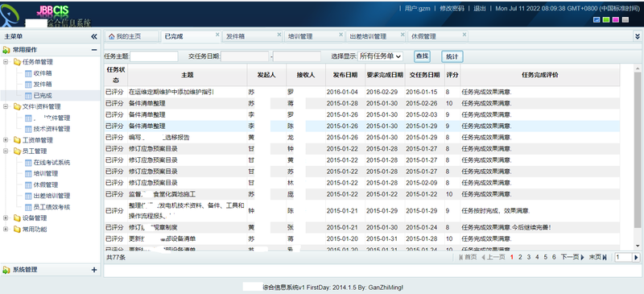
Task: Click the 员工绩效考核 grid icon
Action: 28,207
